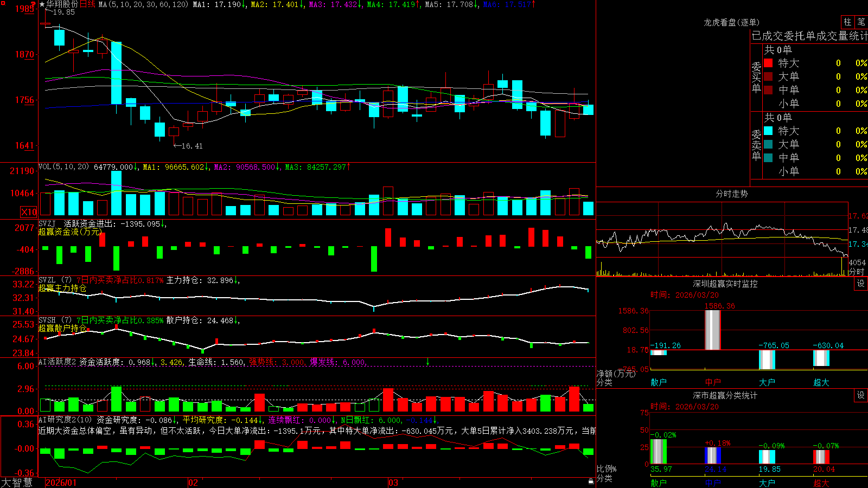Click the SVZJ indicator name
Screen dimensions: 868x488
pyautogui.click(x=47, y=223)
